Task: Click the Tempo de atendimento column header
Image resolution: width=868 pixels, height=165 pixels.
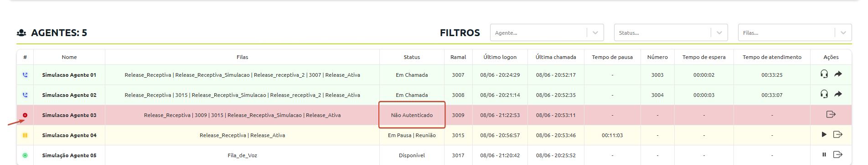Action: (x=772, y=57)
